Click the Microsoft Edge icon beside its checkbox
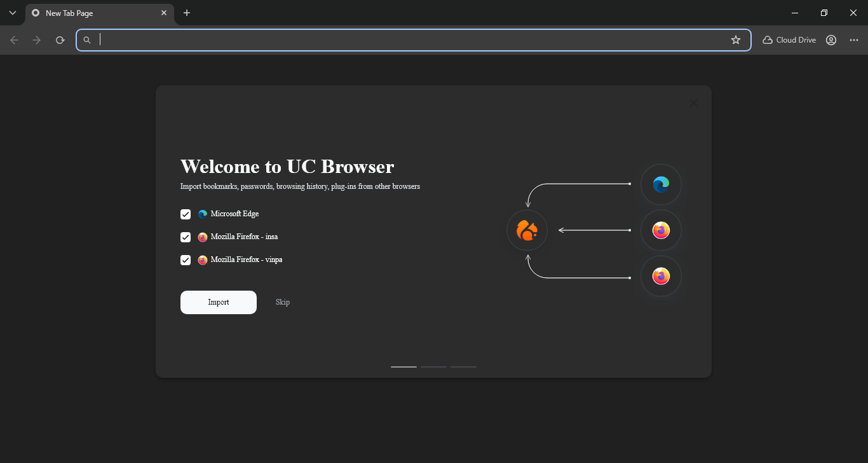Screen dimensions: 868x463 [202, 214]
